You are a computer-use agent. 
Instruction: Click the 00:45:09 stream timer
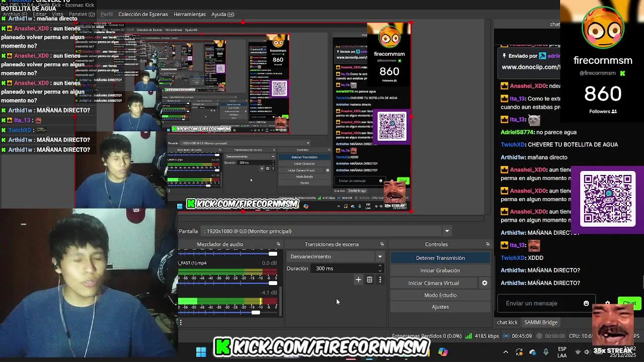517,336
